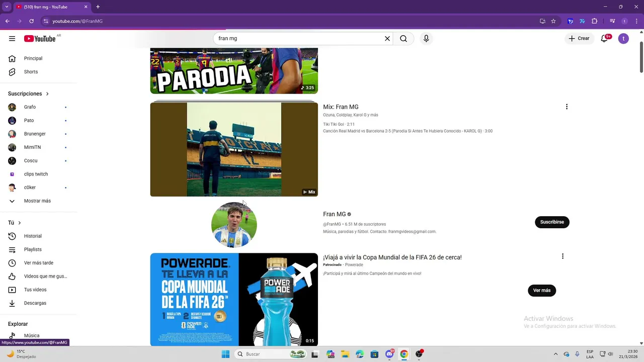Image resolution: width=644 pixels, height=362 pixels.
Task: Open File Explorer from the taskbar
Action: click(x=345, y=354)
